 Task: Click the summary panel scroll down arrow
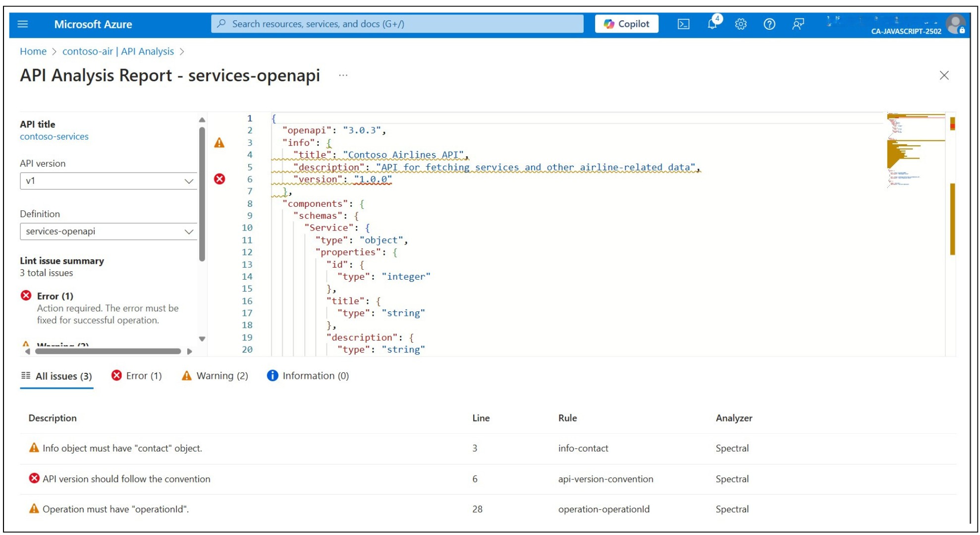202,339
